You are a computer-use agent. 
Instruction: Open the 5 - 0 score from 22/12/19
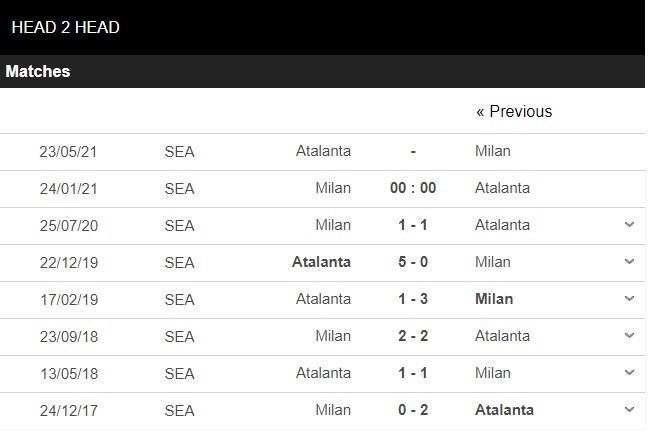click(413, 262)
